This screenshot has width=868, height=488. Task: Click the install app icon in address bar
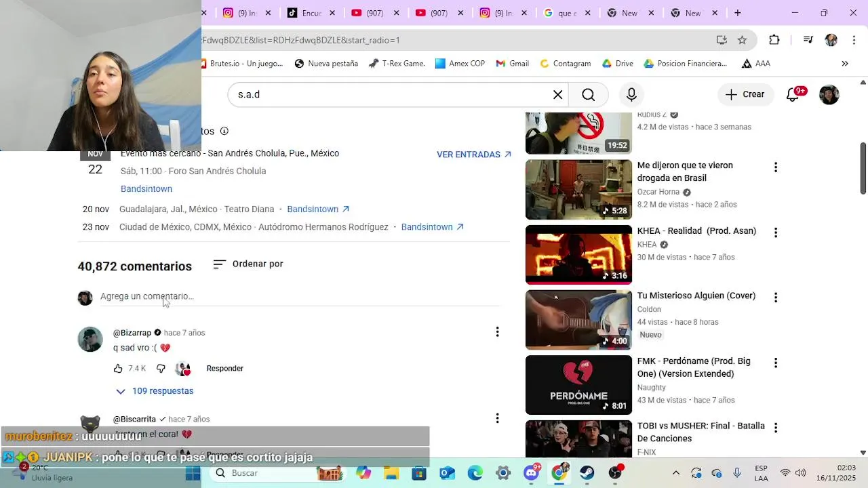tap(722, 40)
